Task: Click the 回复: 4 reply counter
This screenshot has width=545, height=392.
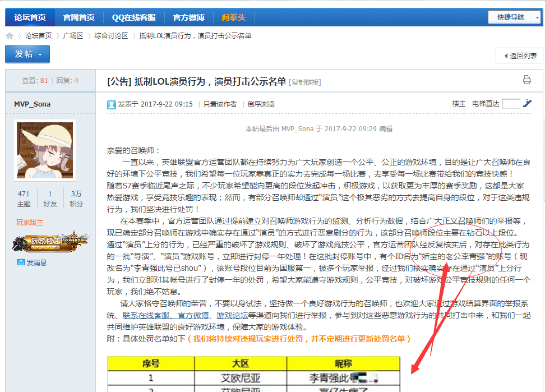Action: (x=67, y=81)
